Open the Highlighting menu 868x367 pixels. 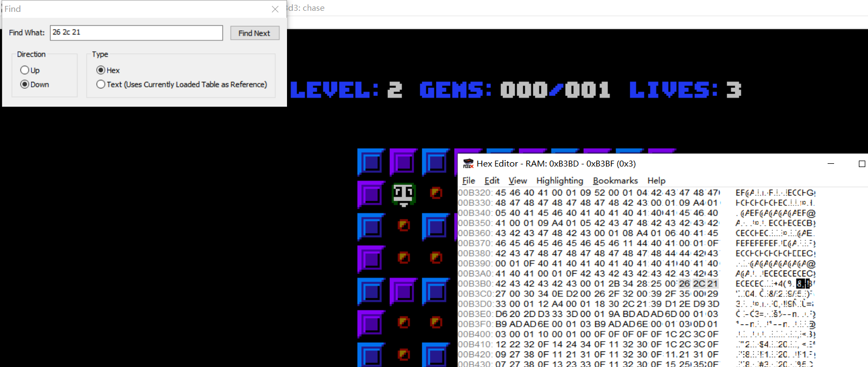(559, 181)
